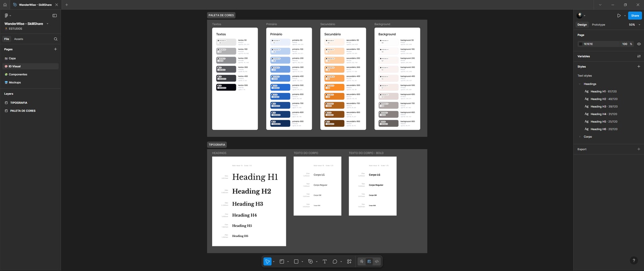
Task: Expand the Corpo text styles group
Action: [x=580, y=137]
